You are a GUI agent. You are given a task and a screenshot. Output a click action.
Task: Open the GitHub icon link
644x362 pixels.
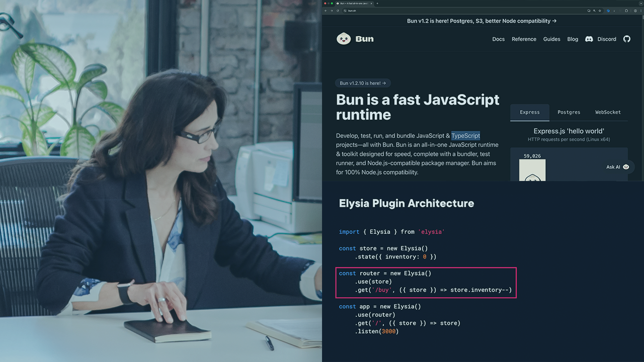tap(627, 39)
